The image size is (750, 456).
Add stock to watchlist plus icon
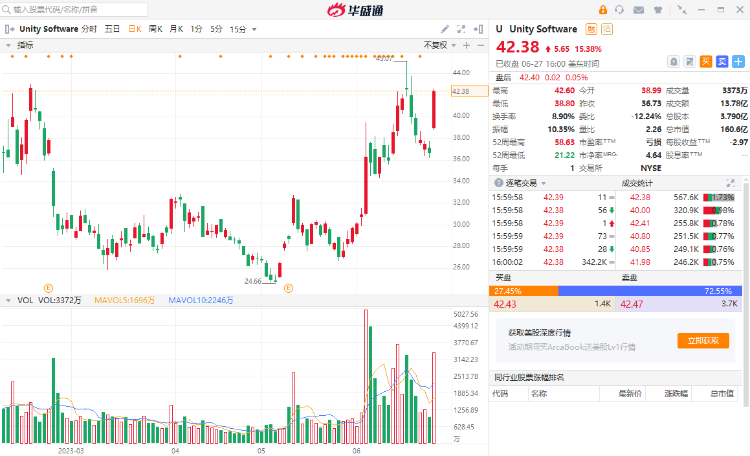pyautogui.click(x=739, y=62)
